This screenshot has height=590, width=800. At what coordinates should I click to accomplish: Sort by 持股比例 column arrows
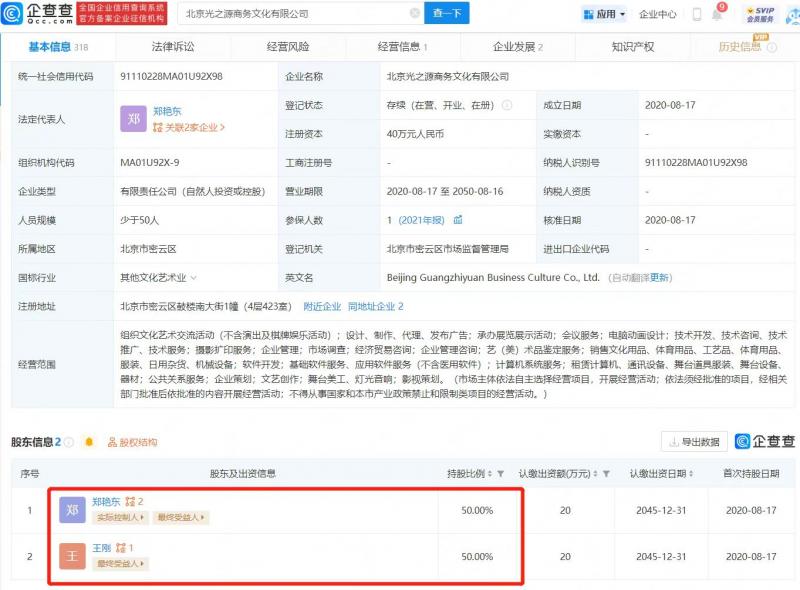490,474
